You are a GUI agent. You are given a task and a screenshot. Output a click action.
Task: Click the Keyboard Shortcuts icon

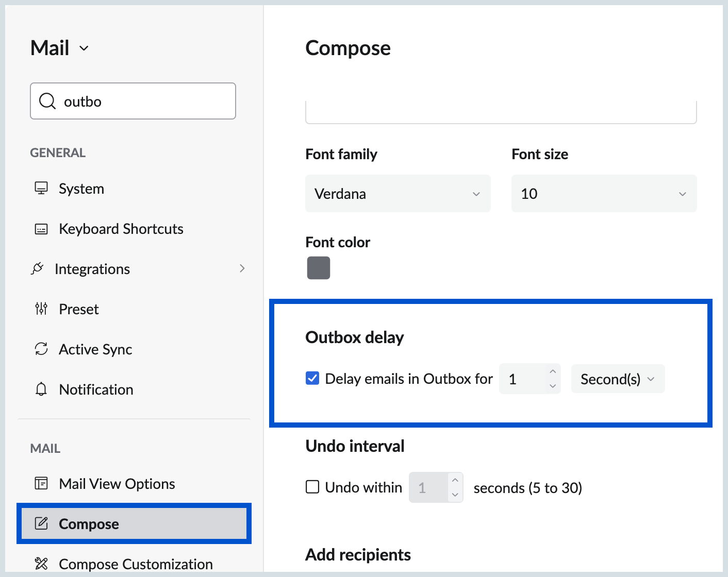tap(41, 229)
